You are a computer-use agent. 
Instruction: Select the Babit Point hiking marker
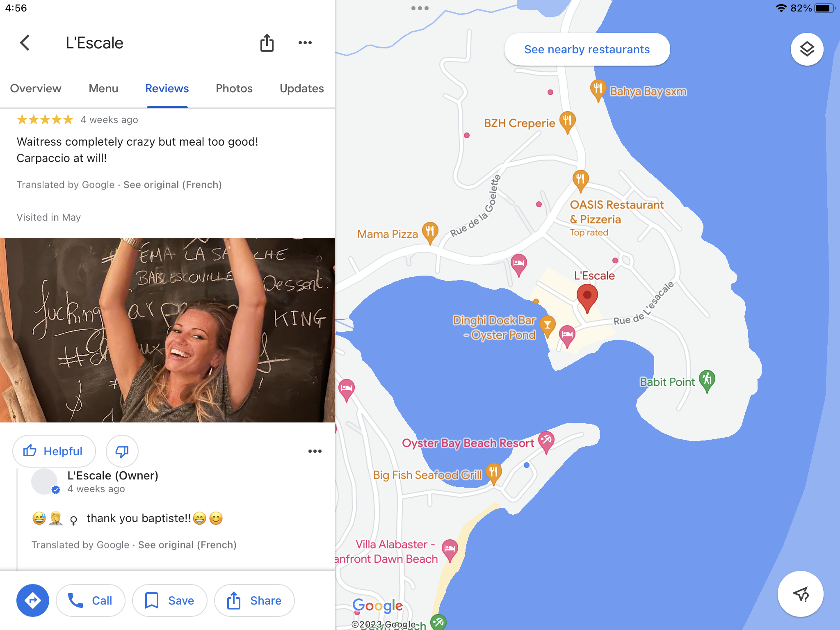(707, 381)
